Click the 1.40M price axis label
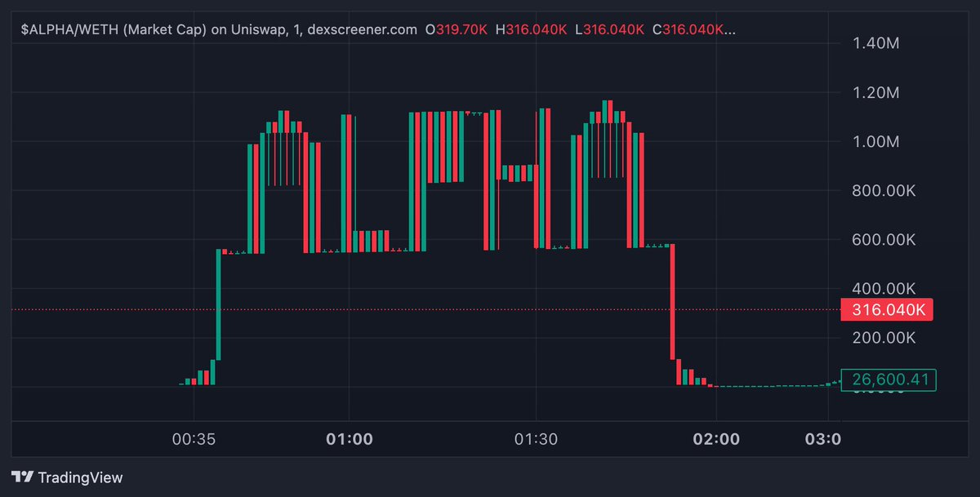 tap(875, 43)
